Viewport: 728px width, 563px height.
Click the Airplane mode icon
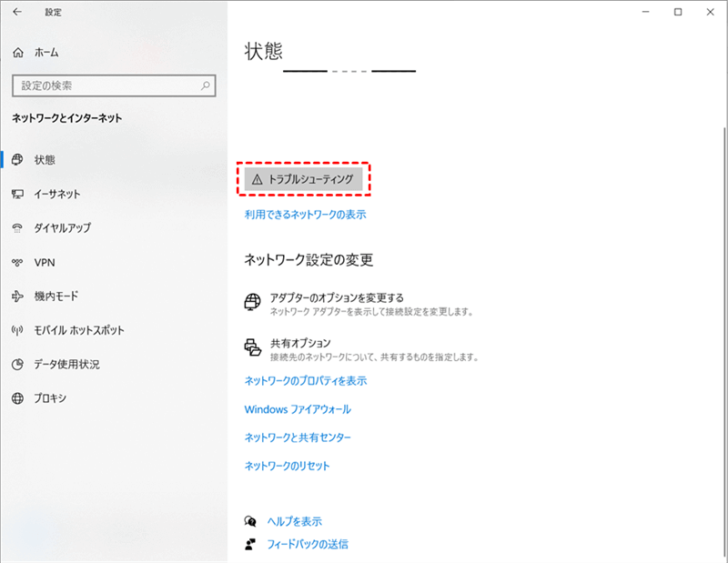[x=17, y=297]
